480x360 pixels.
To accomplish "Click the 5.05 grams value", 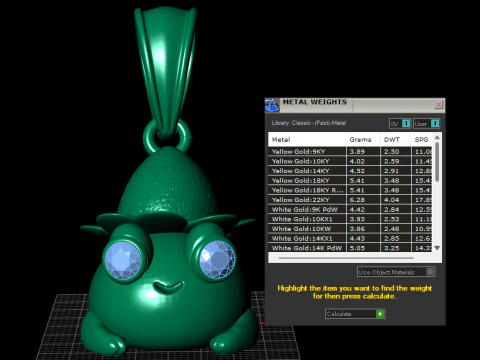I will click(x=357, y=248).
